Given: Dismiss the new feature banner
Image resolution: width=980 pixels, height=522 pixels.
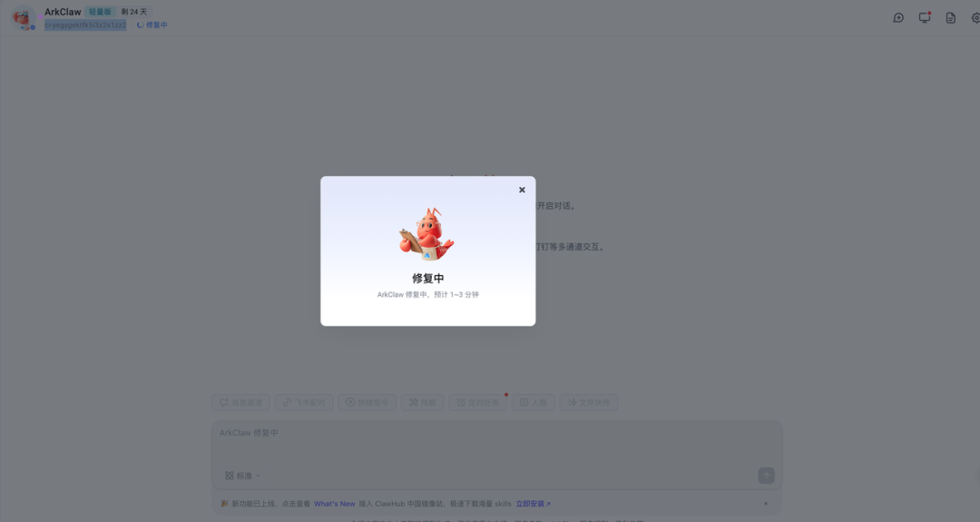Looking at the screenshot, I should 766,504.
